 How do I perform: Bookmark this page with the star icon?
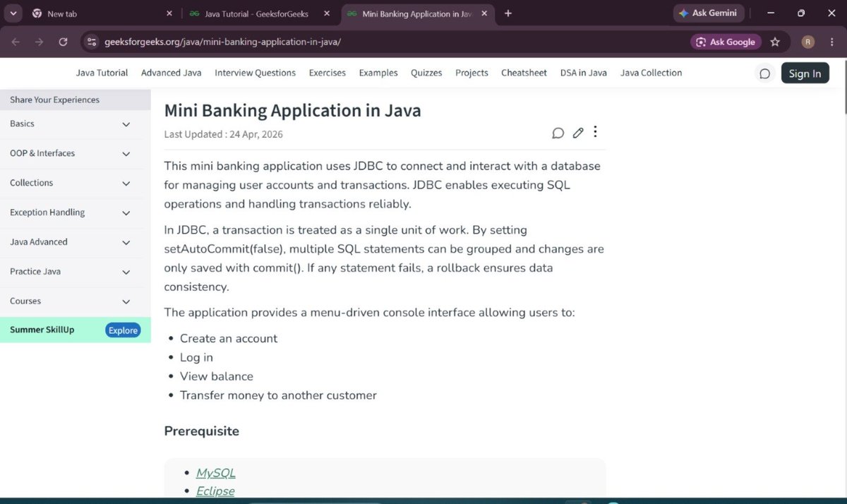[775, 42]
